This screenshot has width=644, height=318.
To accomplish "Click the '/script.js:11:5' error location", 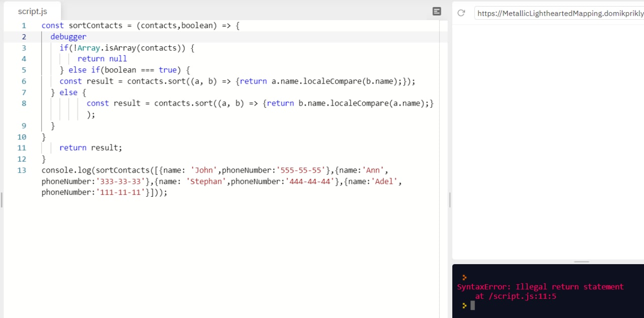I will click(x=522, y=296).
